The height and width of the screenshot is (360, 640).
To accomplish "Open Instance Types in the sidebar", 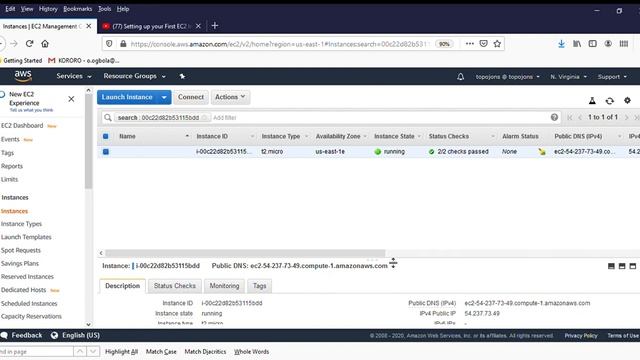I will click(x=21, y=224).
